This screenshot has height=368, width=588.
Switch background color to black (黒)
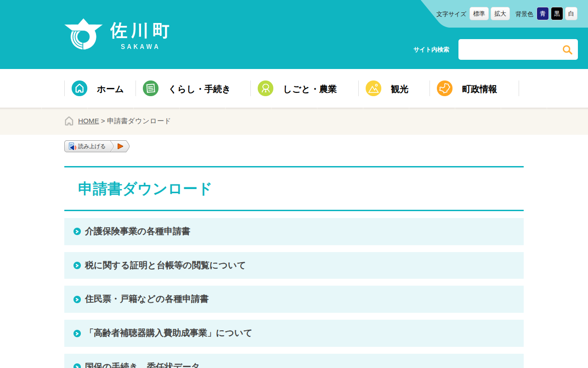557,14
